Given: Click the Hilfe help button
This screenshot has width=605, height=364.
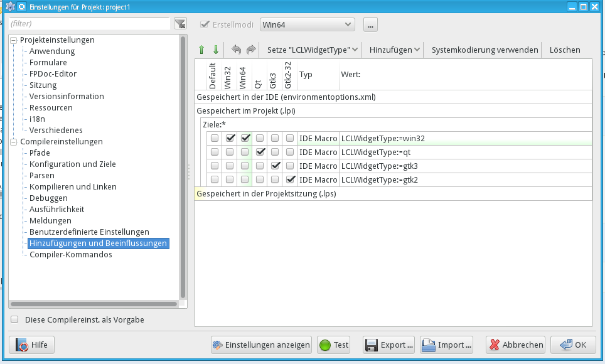Looking at the screenshot, I should pyautogui.click(x=32, y=345).
